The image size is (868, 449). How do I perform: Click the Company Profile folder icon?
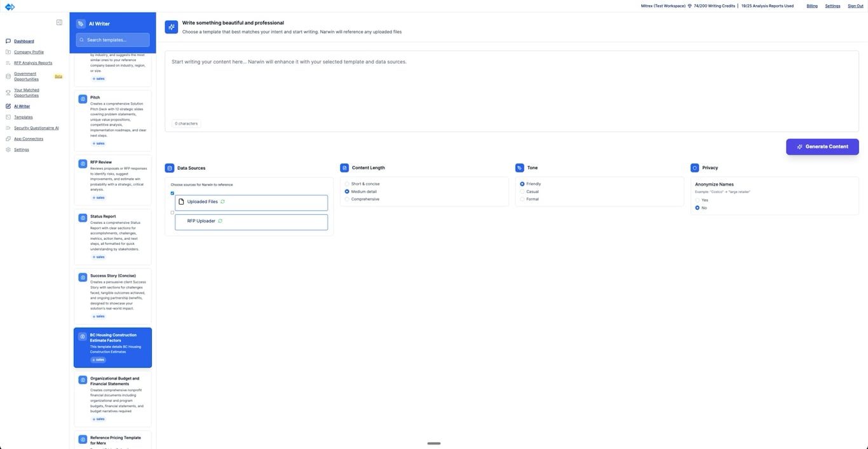coord(8,52)
